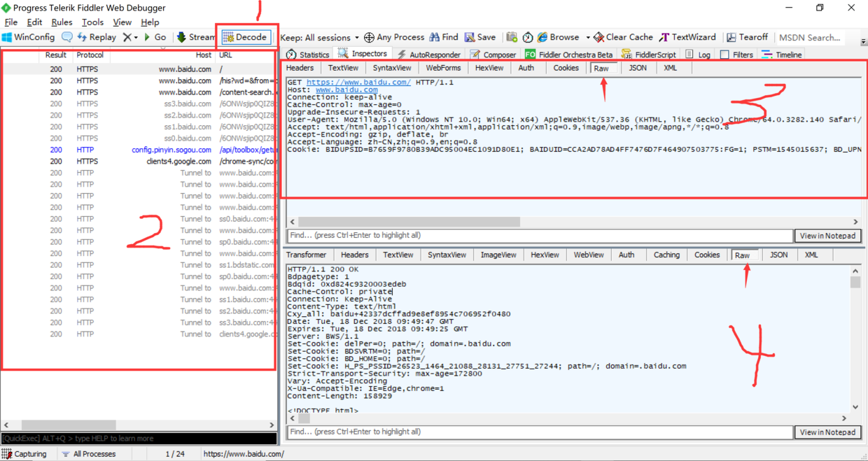This screenshot has width=868, height=461.
Task: Click response's View in Notepad button
Action: (x=827, y=432)
